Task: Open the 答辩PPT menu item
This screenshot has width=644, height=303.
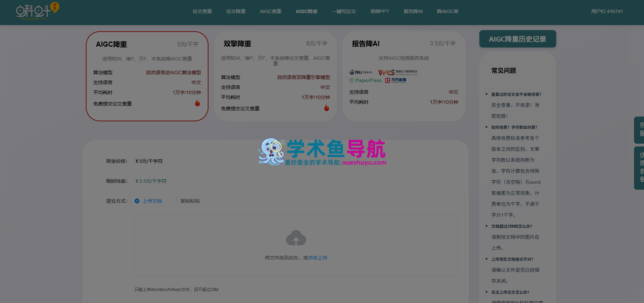Action: click(380, 11)
